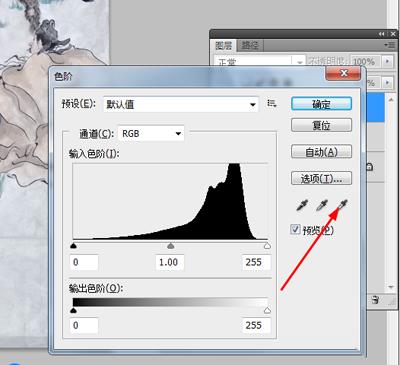Image resolution: width=400 pixels, height=365 pixels.
Task: Click the layers panel scroll down arrow
Action: pos(391,287)
